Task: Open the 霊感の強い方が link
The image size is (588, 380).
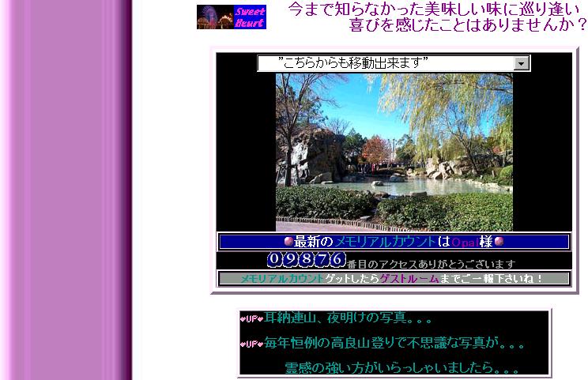Action: point(401,368)
